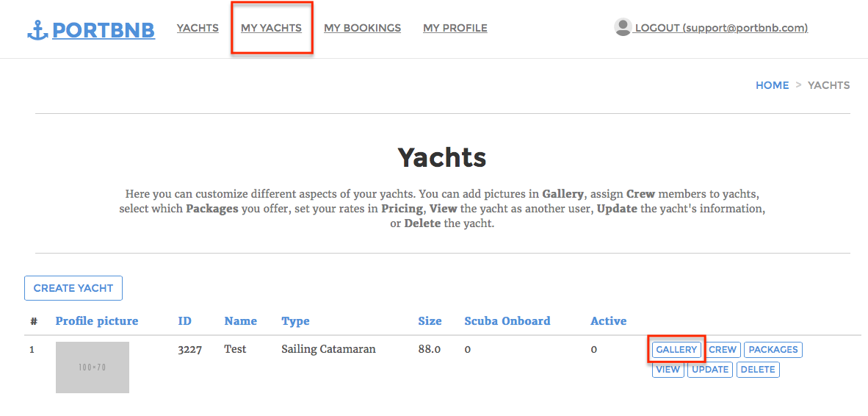Click the user avatar icon
This screenshot has width=868, height=416.
(x=623, y=27)
